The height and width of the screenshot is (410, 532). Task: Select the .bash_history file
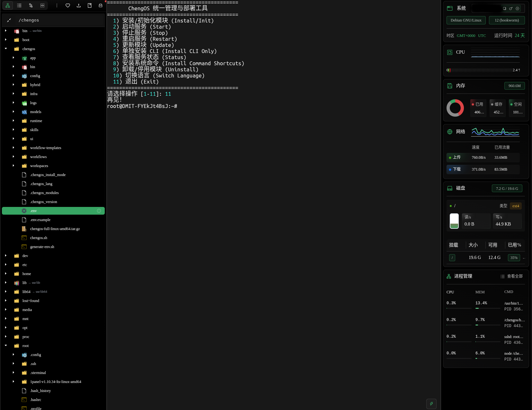[53, 391]
